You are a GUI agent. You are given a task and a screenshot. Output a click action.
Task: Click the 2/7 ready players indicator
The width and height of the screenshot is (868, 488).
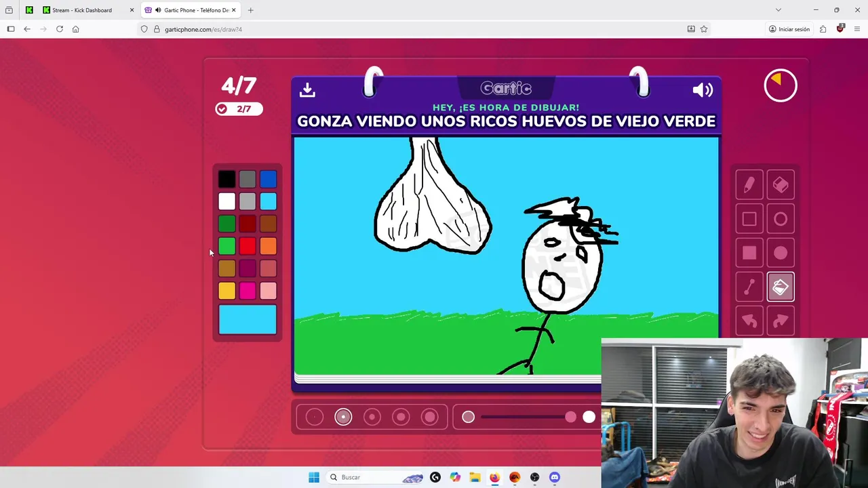(239, 109)
